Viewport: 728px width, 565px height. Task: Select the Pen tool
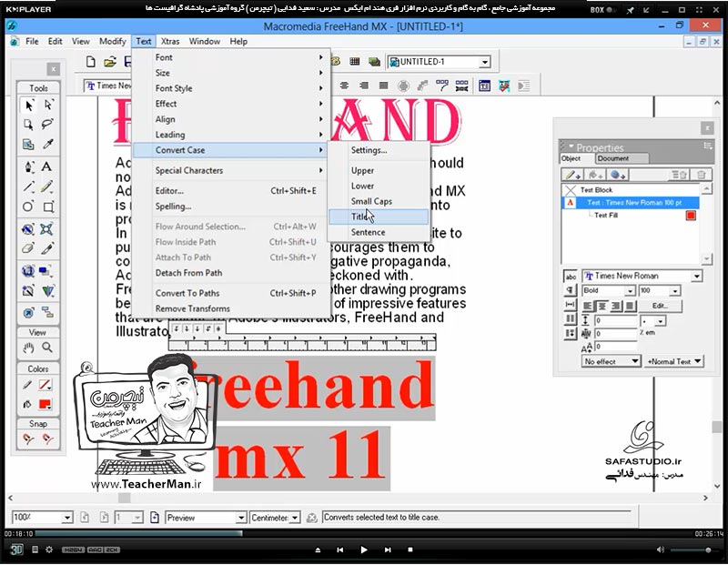point(28,166)
